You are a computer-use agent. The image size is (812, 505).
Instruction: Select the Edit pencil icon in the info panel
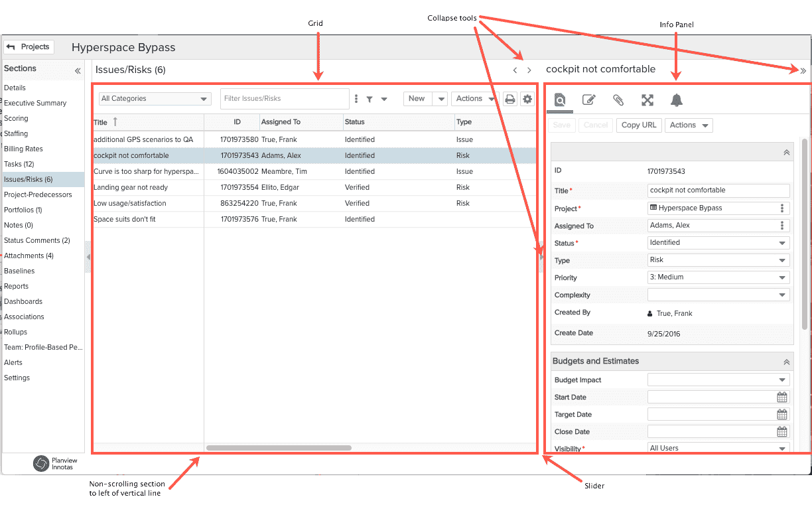pyautogui.click(x=588, y=100)
